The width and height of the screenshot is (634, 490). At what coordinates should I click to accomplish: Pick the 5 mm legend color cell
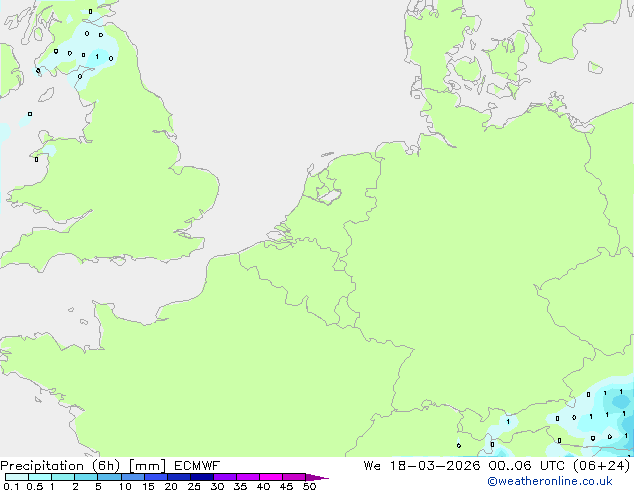109,477
